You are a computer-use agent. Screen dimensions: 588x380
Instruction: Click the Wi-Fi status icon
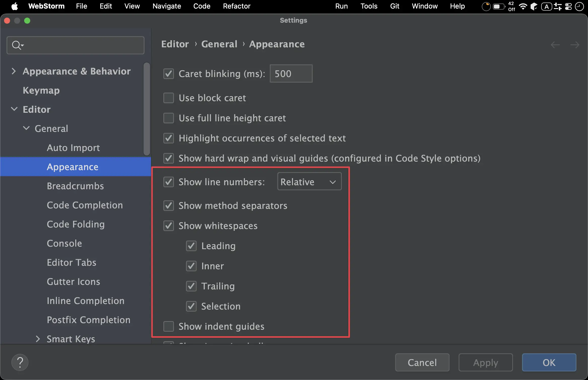(523, 6)
